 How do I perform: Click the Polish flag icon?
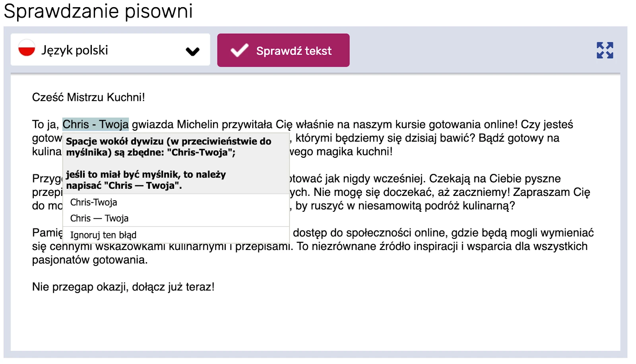[27, 48]
